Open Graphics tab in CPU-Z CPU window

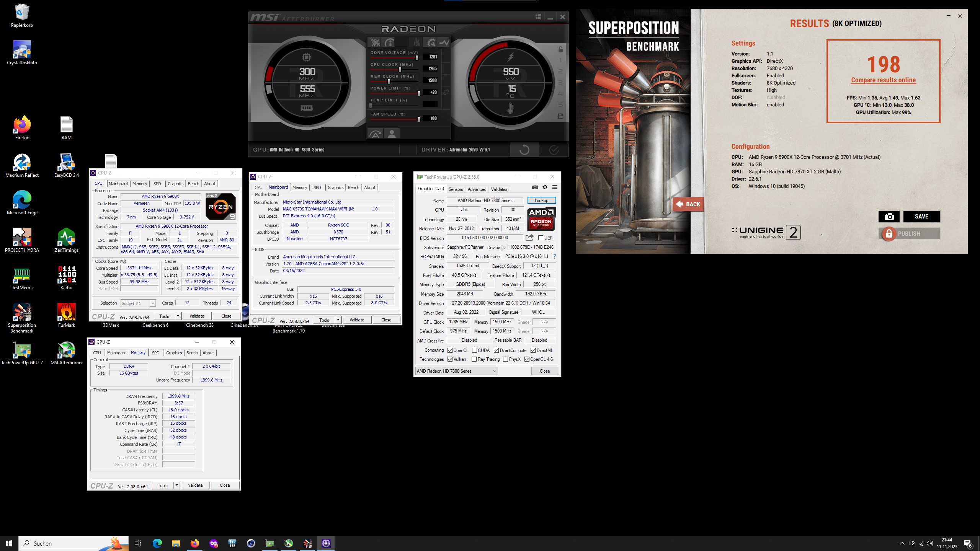[x=176, y=184]
